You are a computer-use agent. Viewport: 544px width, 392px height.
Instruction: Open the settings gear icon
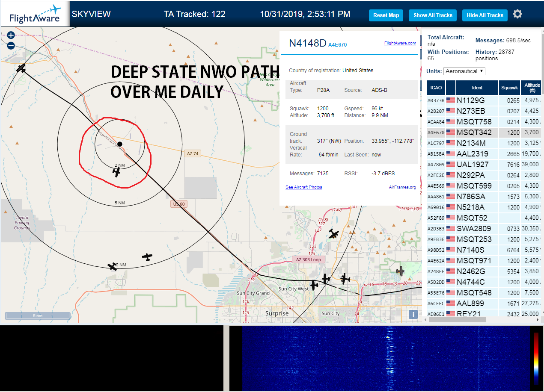pos(517,14)
